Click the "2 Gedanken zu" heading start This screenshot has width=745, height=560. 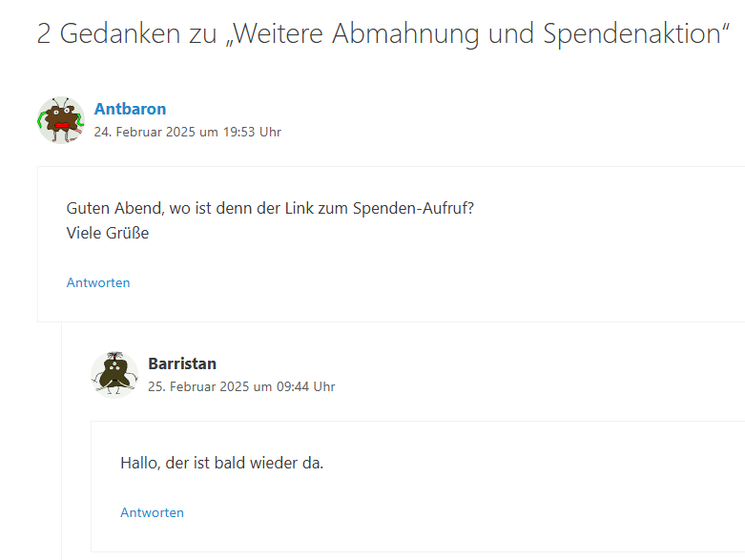tap(108, 33)
